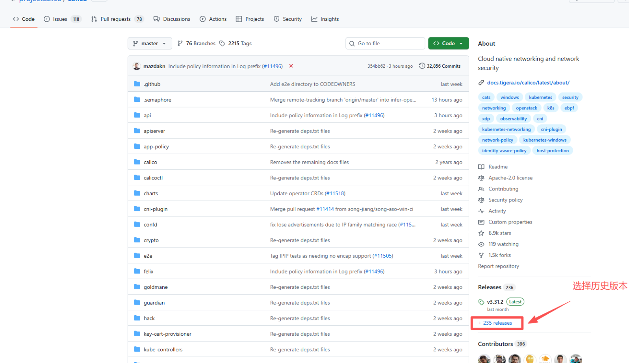Click the Releases 236 heading
This screenshot has width=629, height=364.
(x=496, y=287)
